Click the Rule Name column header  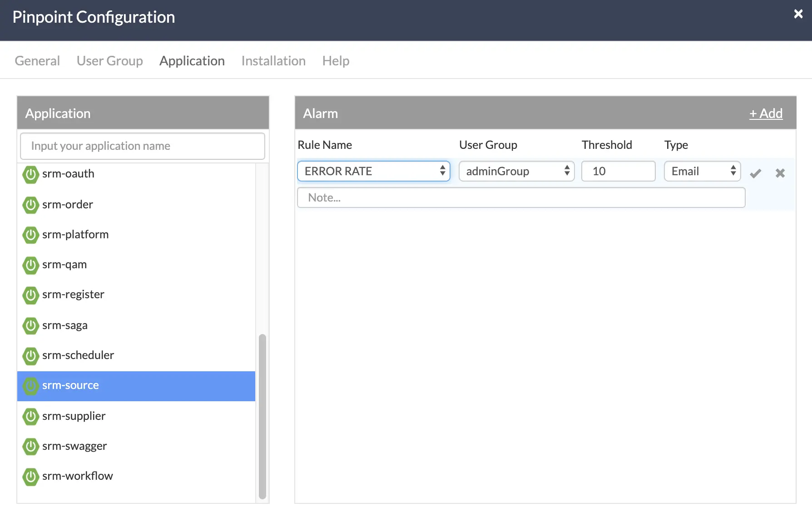click(325, 145)
